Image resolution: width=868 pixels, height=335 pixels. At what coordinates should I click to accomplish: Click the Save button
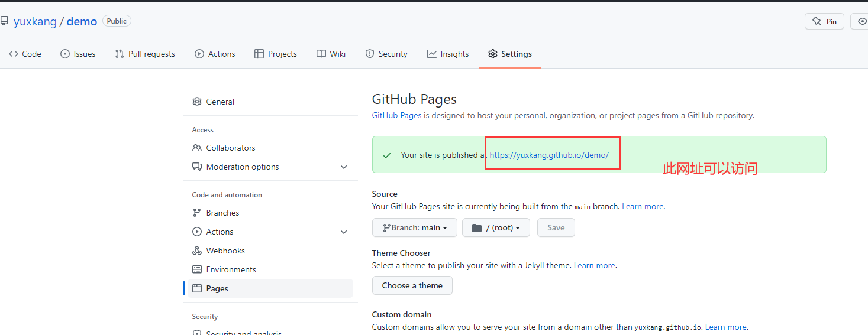pos(556,227)
